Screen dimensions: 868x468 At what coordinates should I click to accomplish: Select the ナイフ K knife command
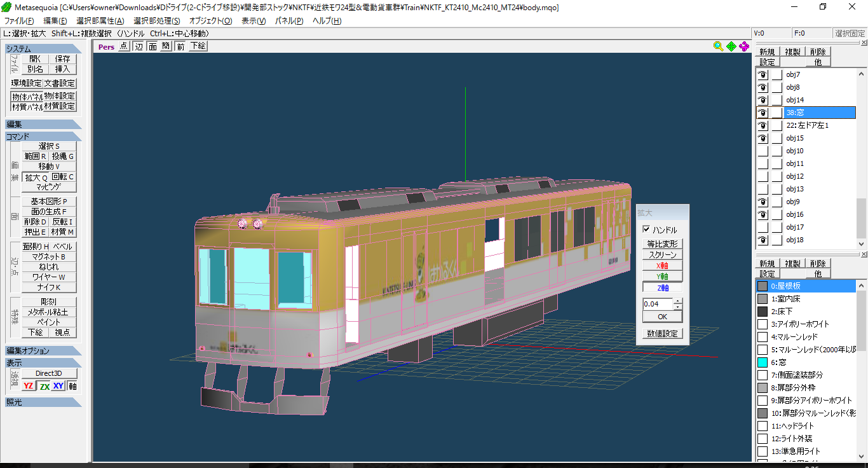49,287
